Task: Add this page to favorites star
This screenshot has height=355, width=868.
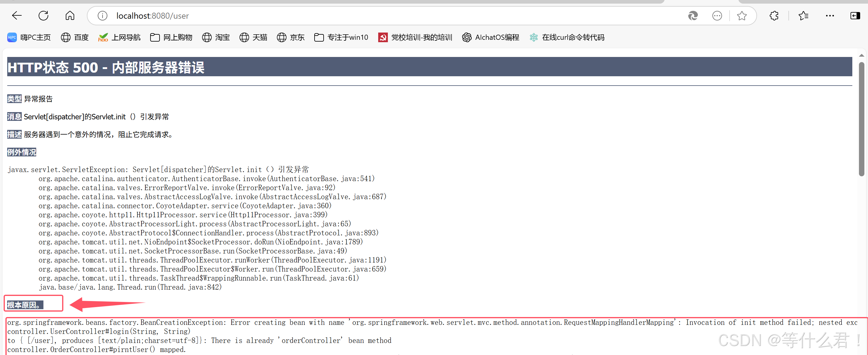Action: [742, 16]
